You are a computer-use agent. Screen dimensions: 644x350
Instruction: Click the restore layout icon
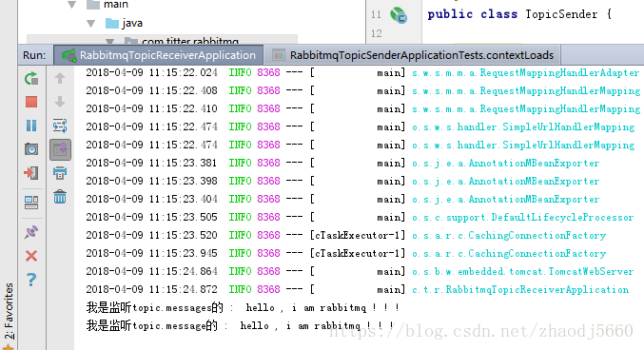(31, 203)
